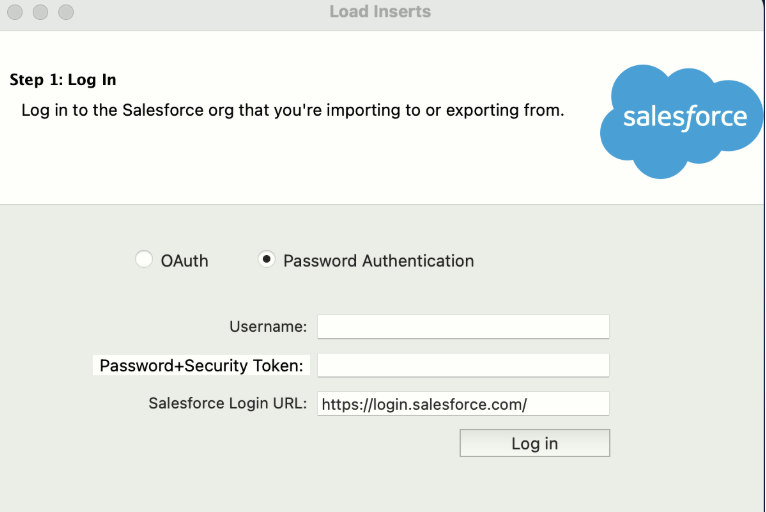The height and width of the screenshot is (512, 766).
Task: Maximize the Load Inserts window
Action: click(x=65, y=13)
